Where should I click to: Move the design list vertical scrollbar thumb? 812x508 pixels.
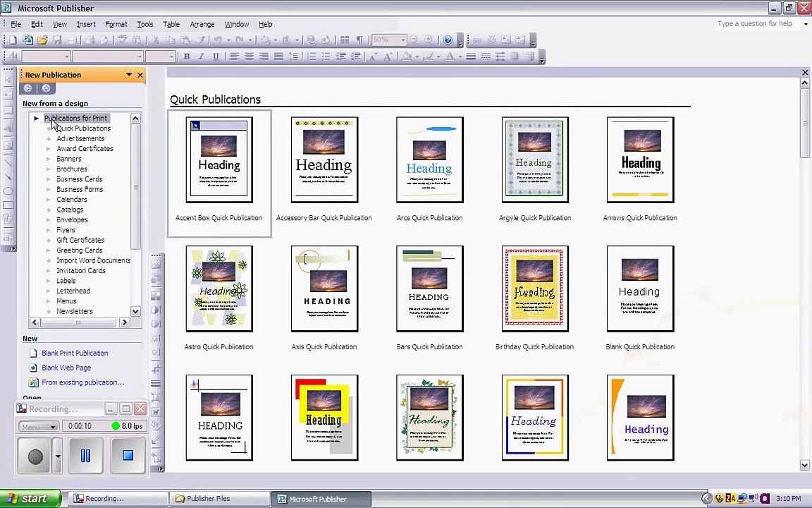tap(135, 186)
